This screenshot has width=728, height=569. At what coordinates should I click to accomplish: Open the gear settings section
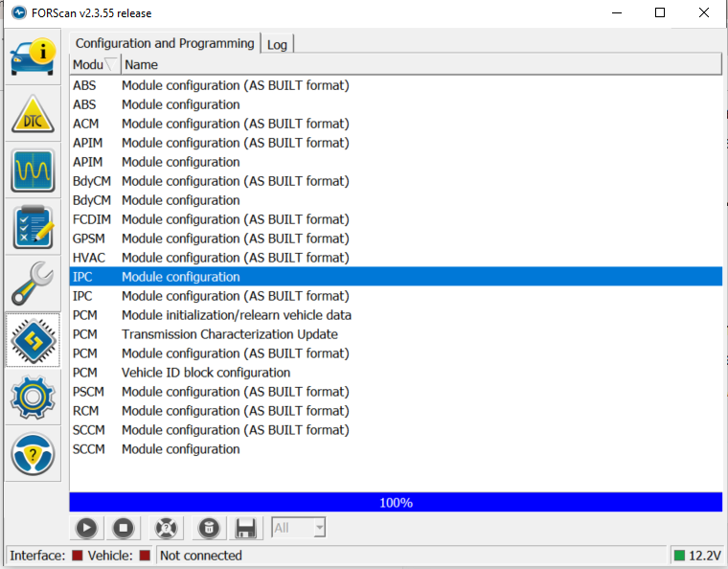pyautogui.click(x=33, y=397)
